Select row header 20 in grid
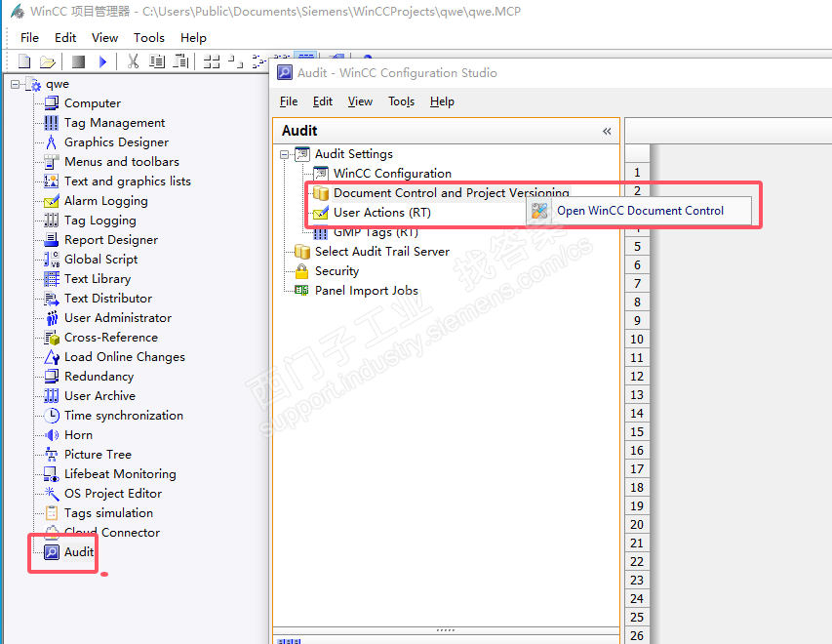This screenshot has height=644, width=832. coord(637,525)
